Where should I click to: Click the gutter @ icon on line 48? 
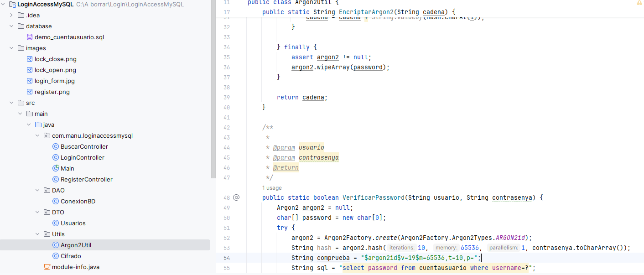[x=236, y=197]
